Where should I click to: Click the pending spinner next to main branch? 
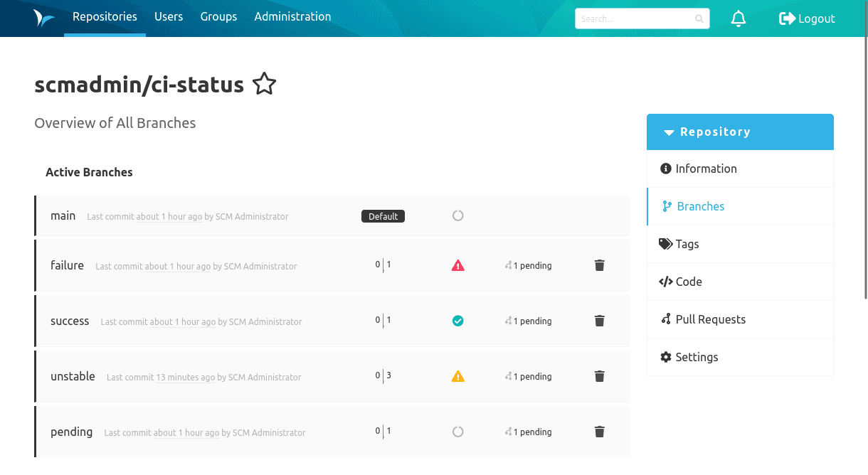click(457, 215)
